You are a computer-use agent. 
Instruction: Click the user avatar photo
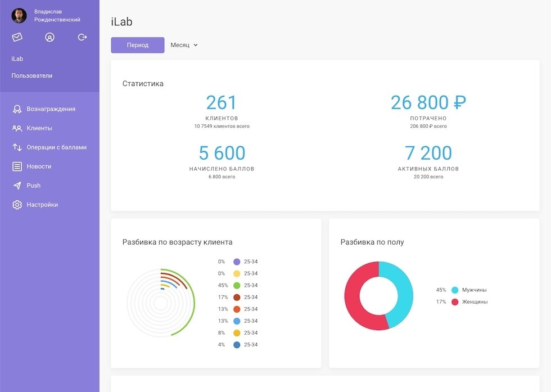click(19, 16)
